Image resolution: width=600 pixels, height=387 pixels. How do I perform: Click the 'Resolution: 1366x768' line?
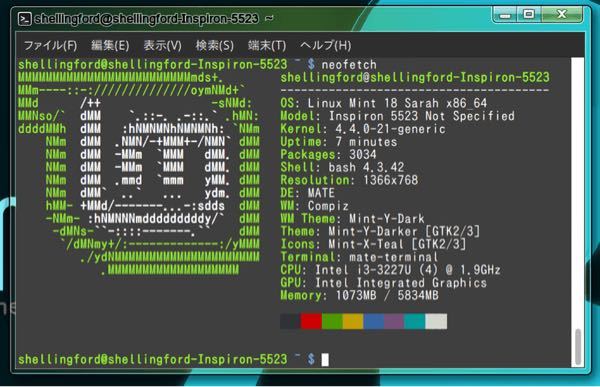point(349,180)
